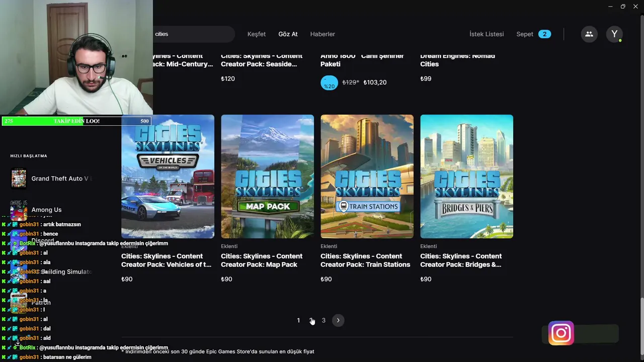The image size is (644, 362).
Task: Click Grand Theft Auto V quick-launch label
Action: coord(61,178)
